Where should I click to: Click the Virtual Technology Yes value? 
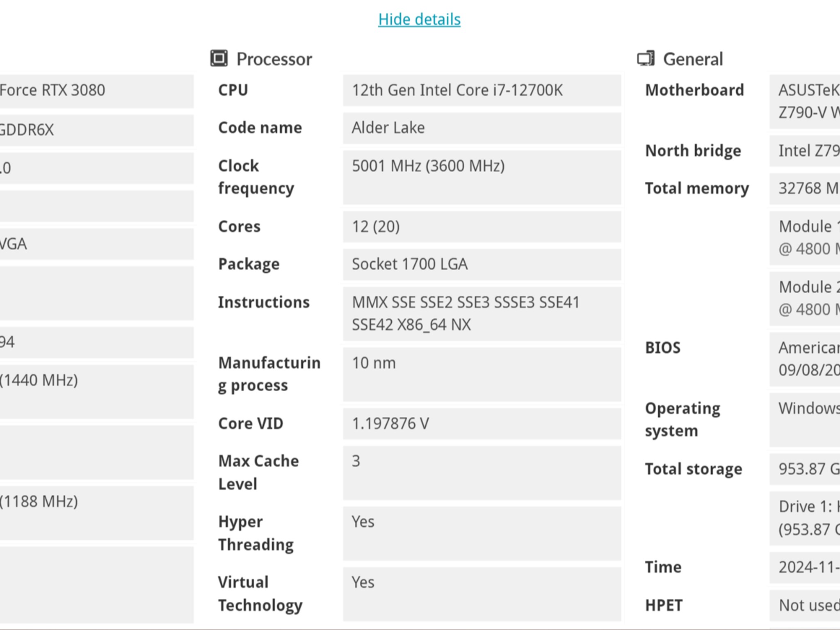(482, 594)
